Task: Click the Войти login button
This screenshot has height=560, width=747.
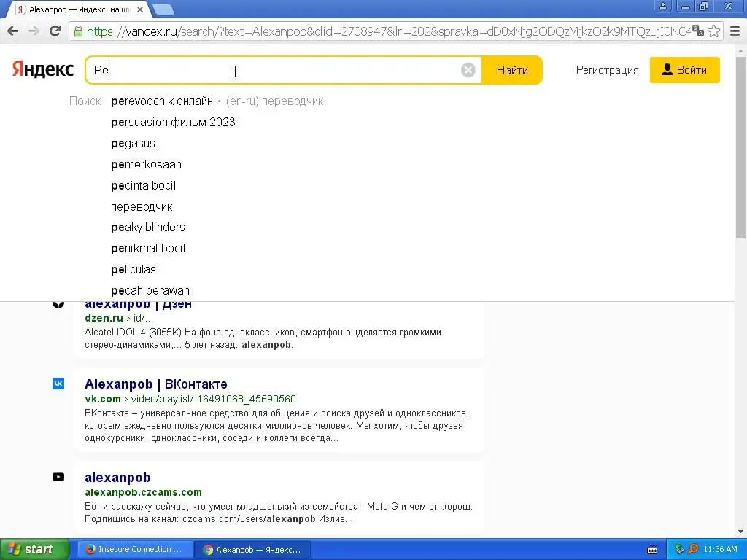Action: coord(684,70)
